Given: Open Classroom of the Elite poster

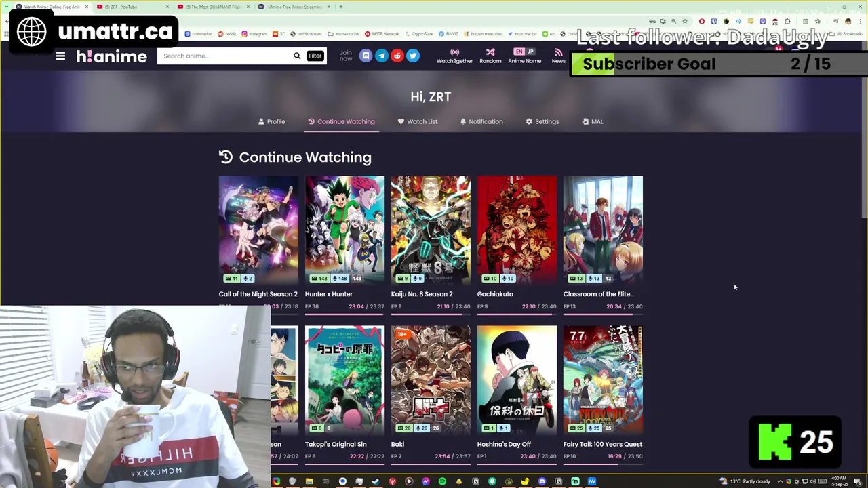Looking at the screenshot, I should coord(603,230).
